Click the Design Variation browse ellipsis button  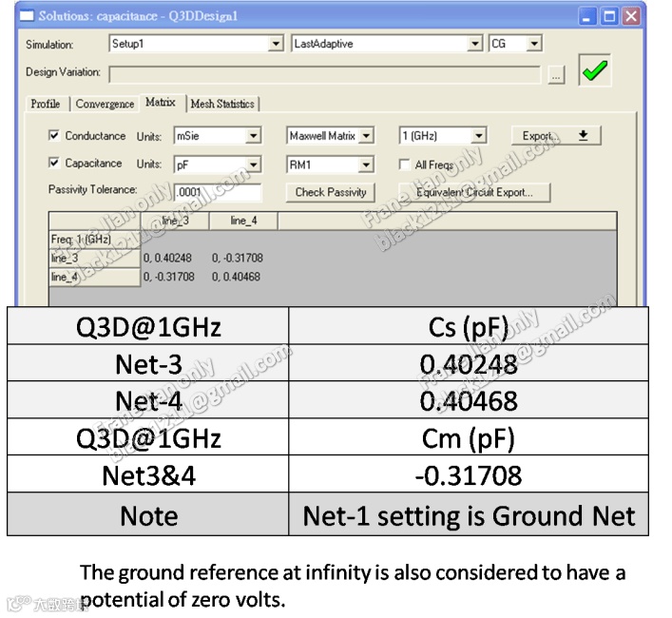tap(557, 74)
